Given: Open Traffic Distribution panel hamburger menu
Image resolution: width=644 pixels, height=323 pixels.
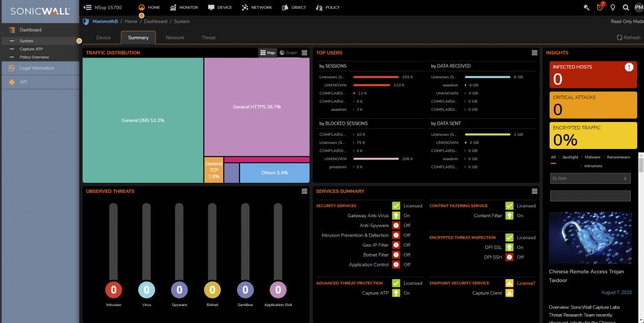Looking at the screenshot, I should point(304,53).
